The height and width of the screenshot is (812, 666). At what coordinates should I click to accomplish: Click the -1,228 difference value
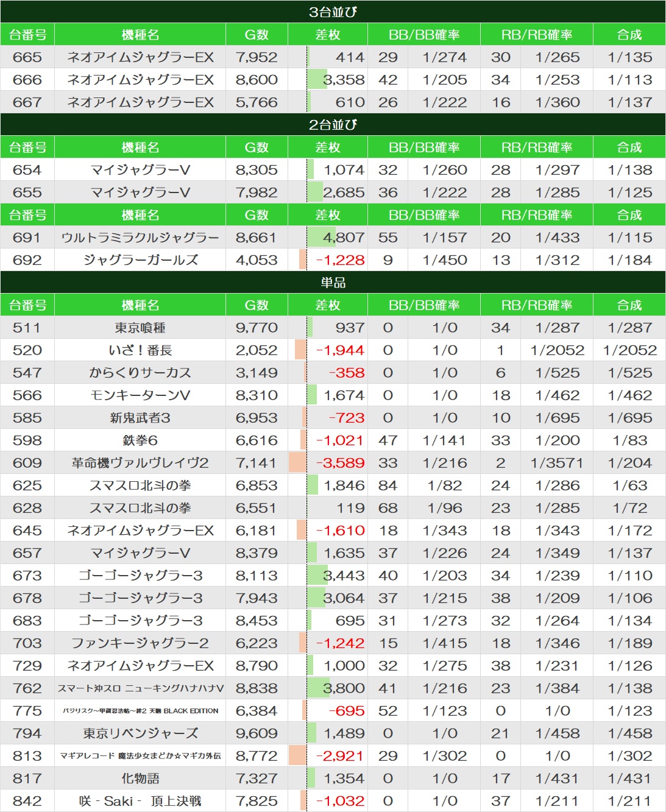tap(340, 260)
